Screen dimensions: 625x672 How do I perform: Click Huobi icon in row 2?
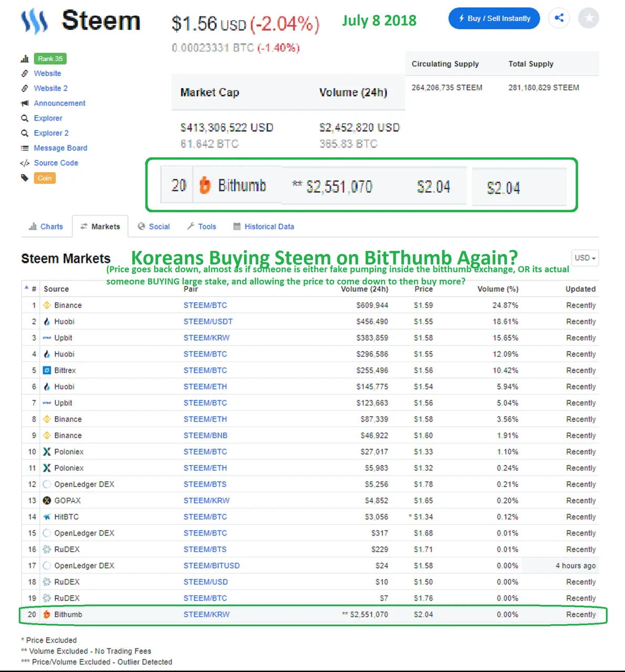(x=47, y=321)
